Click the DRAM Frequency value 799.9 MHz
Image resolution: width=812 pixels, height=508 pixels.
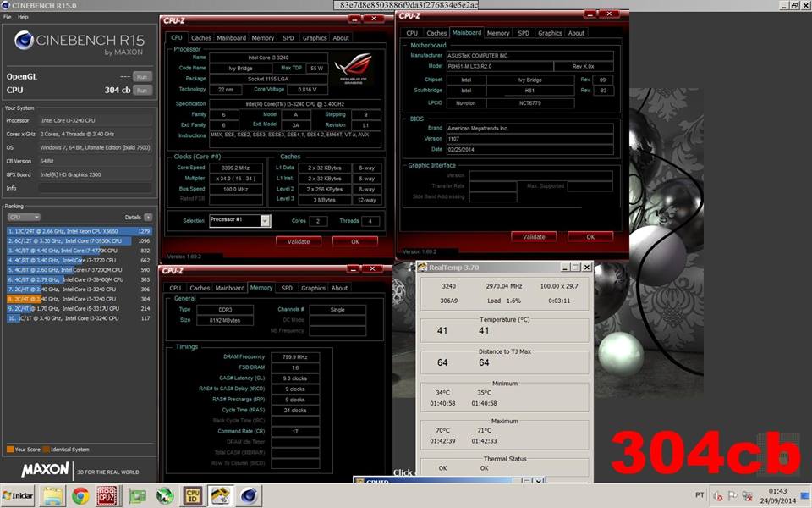coord(295,357)
